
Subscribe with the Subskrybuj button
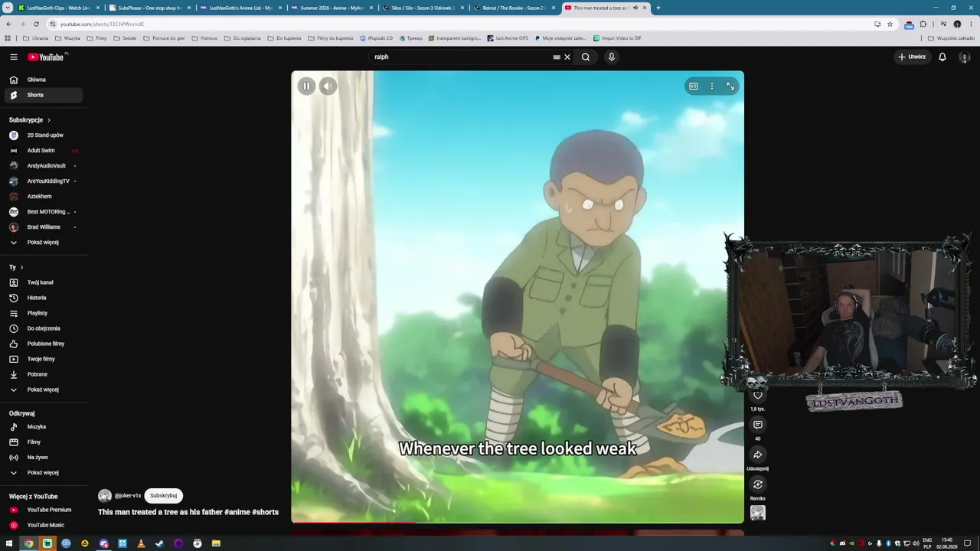[163, 496]
